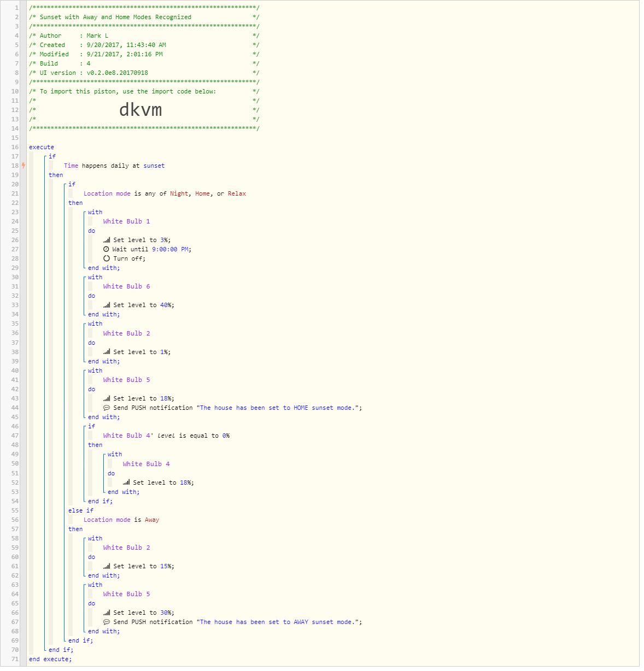Select the White Bulb 6 device
The image size is (644, 671).
pos(126,286)
